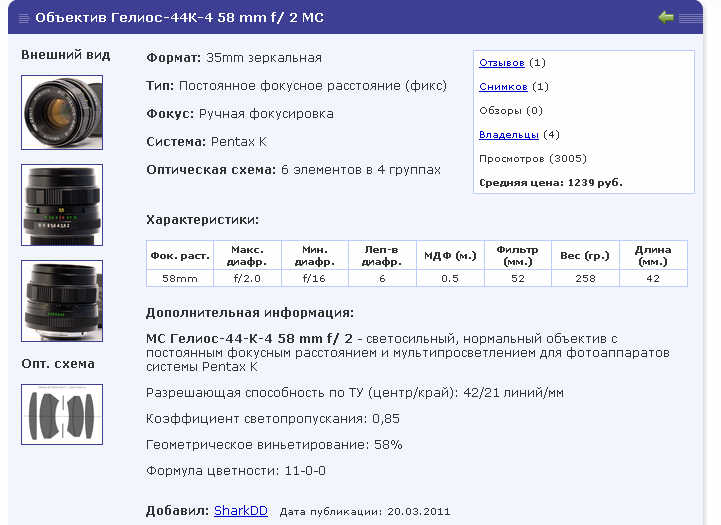Screen dimensions: 721x525
Task: Open the third lens photo thumbnail
Action: click(62, 300)
